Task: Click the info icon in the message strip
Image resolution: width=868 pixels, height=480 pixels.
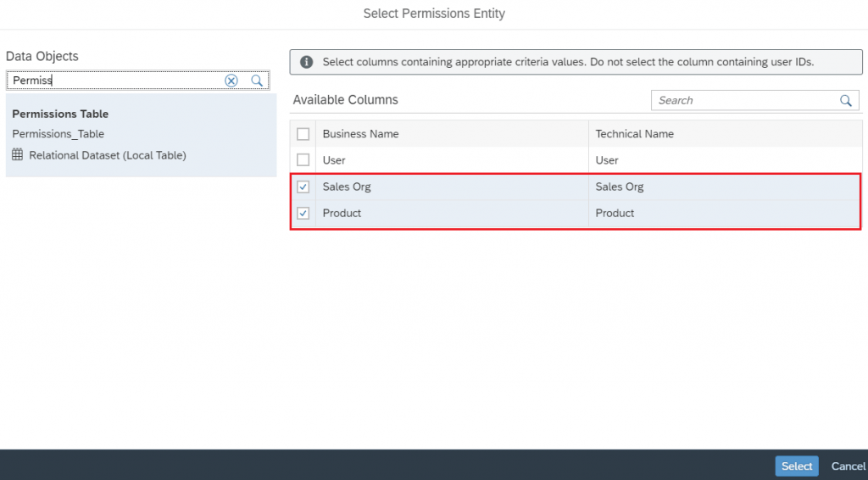Action: pos(306,62)
